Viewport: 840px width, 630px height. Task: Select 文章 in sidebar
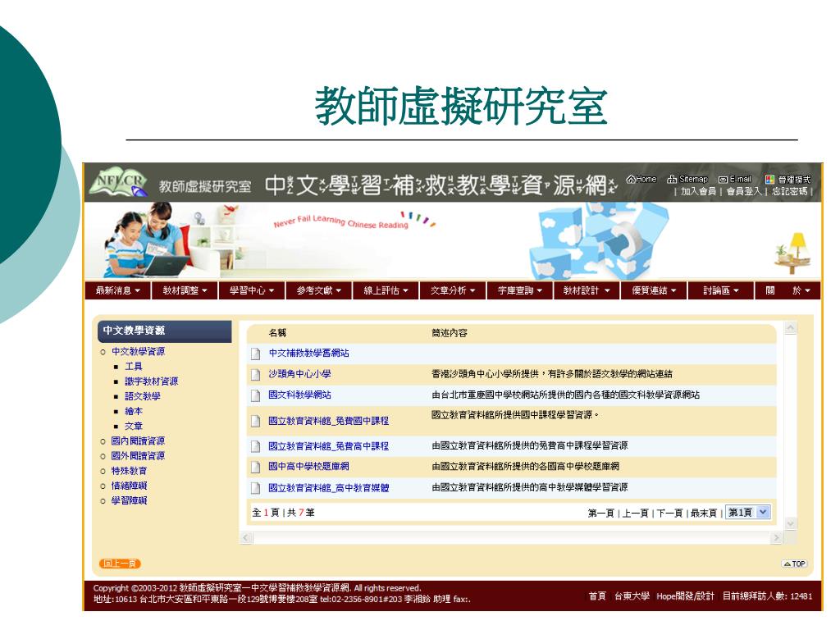(134, 427)
